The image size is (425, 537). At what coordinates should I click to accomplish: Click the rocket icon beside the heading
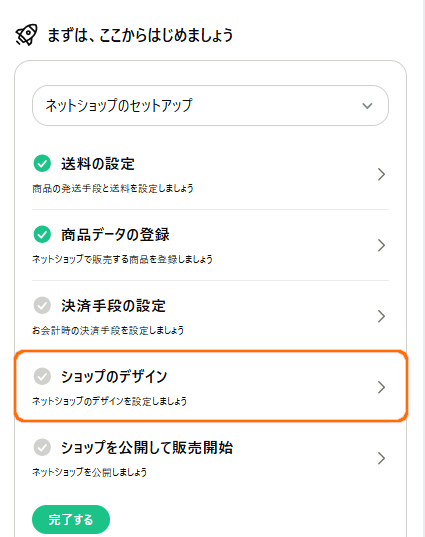pos(26,35)
